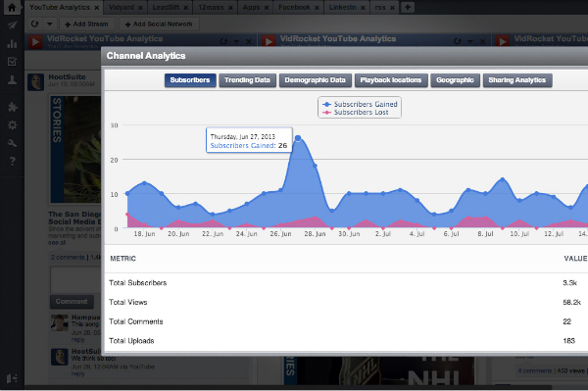This screenshot has width=588, height=391.
Task: Open the Contacts person sidebar icon
Action: pyautogui.click(x=12, y=79)
